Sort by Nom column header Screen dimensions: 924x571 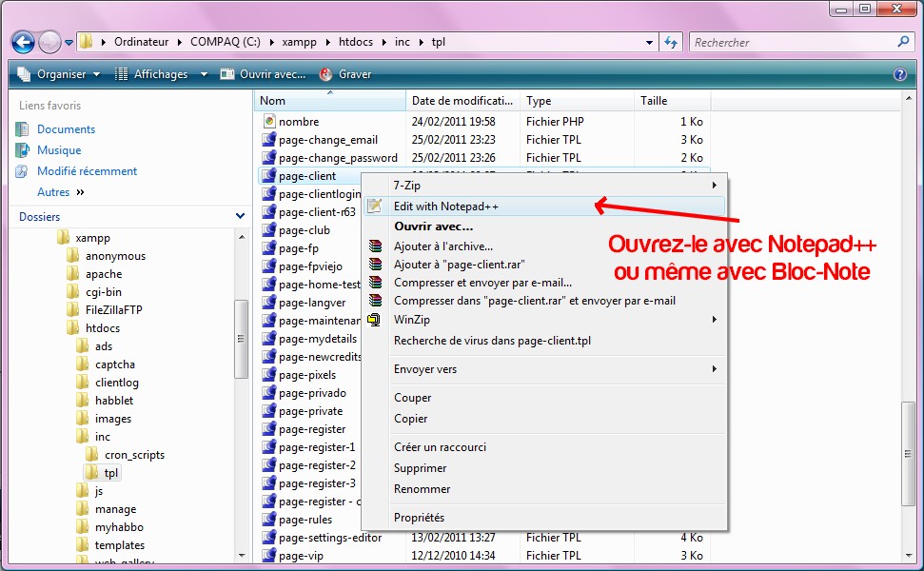point(330,101)
